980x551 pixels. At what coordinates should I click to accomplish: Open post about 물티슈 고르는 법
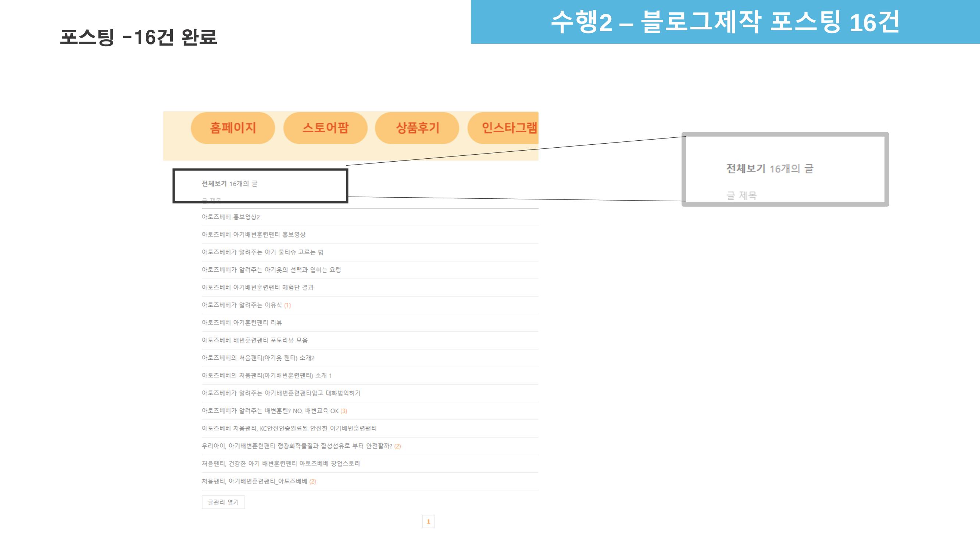point(262,252)
